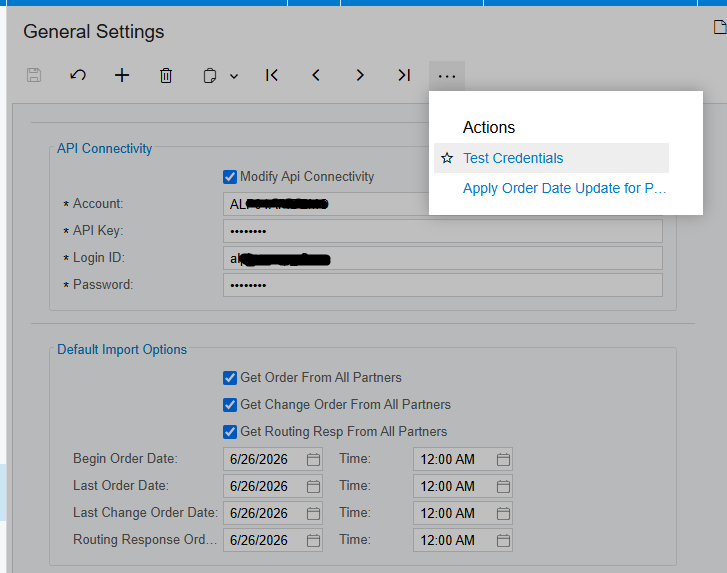Open time picker for Routing Response row
The width and height of the screenshot is (727, 573).
(503, 540)
